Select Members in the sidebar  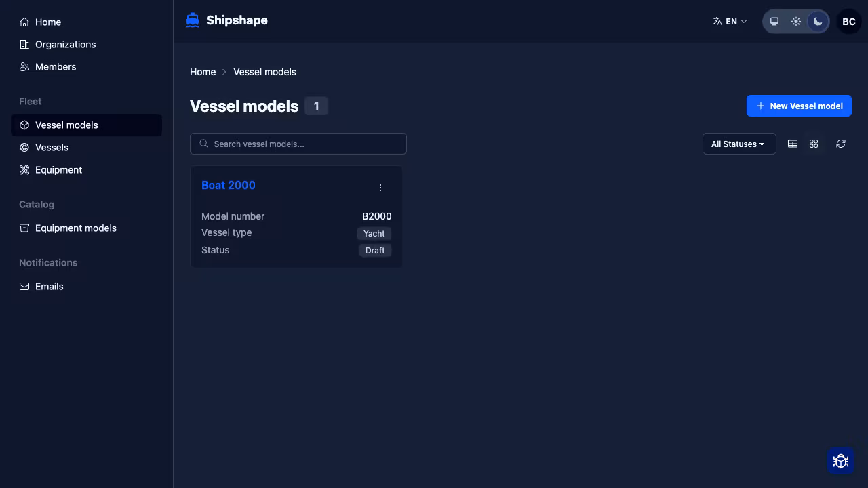[56, 66]
